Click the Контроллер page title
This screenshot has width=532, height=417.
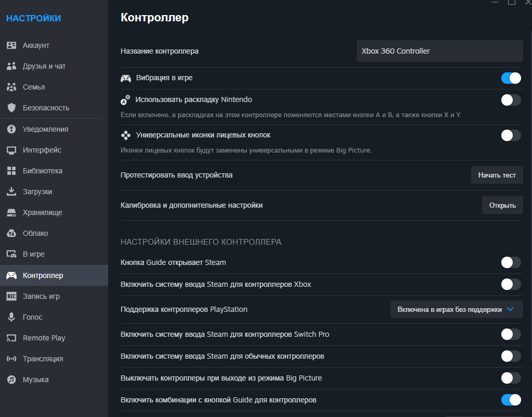coord(155,17)
